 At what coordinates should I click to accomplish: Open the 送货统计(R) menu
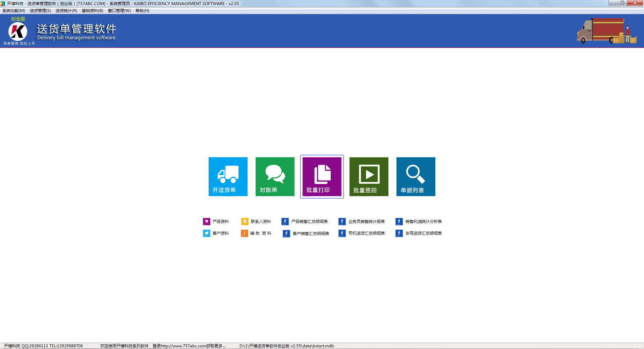pos(66,11)
